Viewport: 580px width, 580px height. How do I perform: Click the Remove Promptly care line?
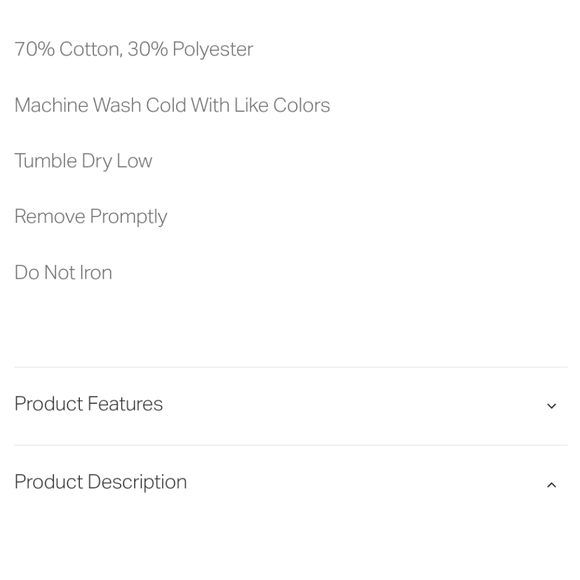(x=91, y=217)
